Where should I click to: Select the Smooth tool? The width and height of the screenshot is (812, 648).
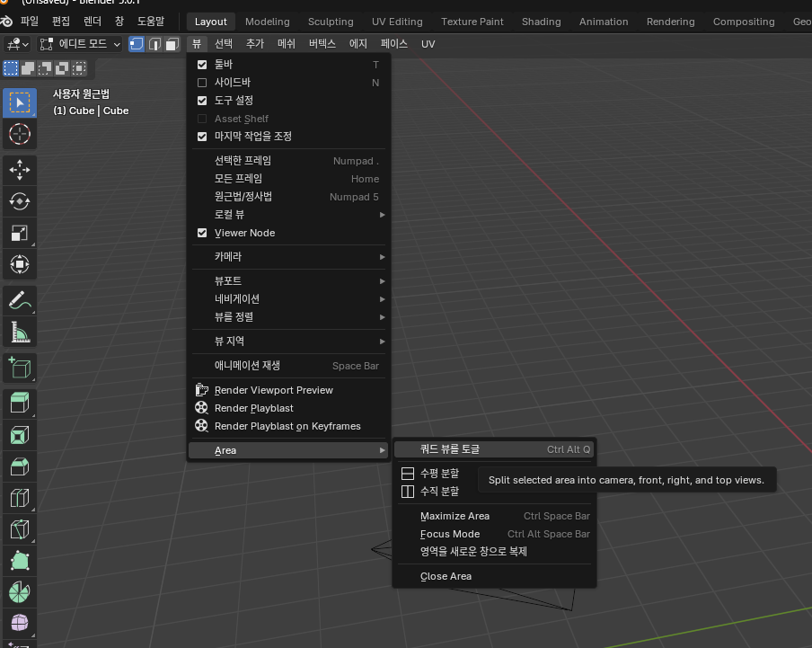[x=20, y=623]
